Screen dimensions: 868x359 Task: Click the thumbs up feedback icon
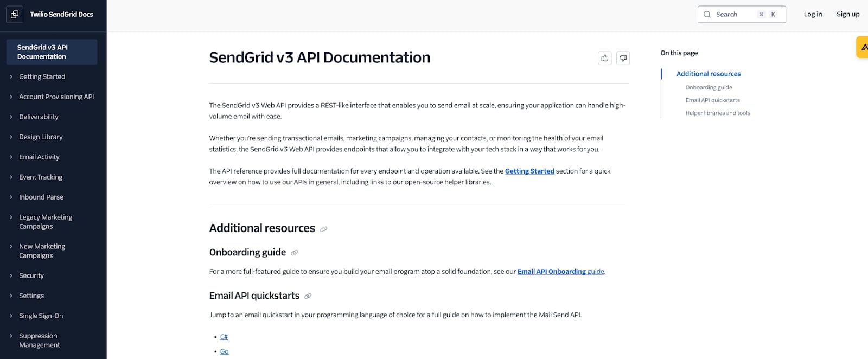coord(605,58)
